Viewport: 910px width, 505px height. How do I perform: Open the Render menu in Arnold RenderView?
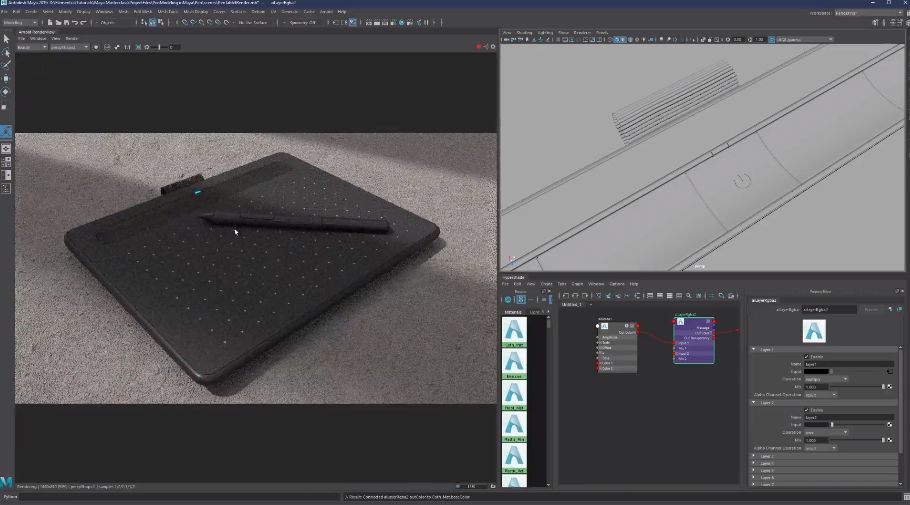pyautogui.click(x=71, y=38)
